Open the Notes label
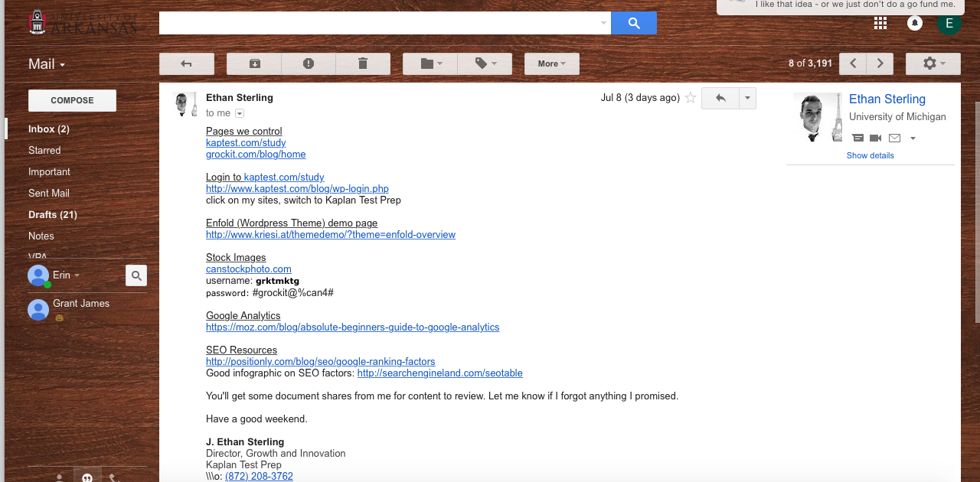This screenshot has width=980, height=482. coord(41,236)
